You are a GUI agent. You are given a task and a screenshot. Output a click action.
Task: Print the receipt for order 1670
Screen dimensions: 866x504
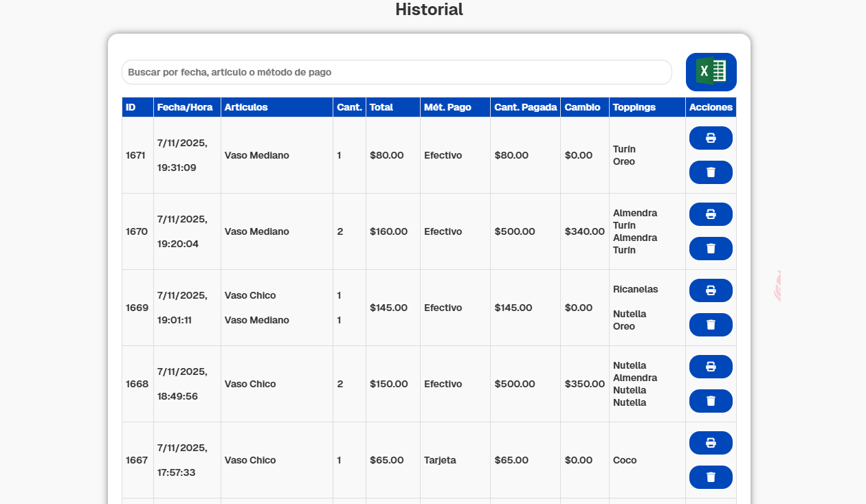click(710, 214)
